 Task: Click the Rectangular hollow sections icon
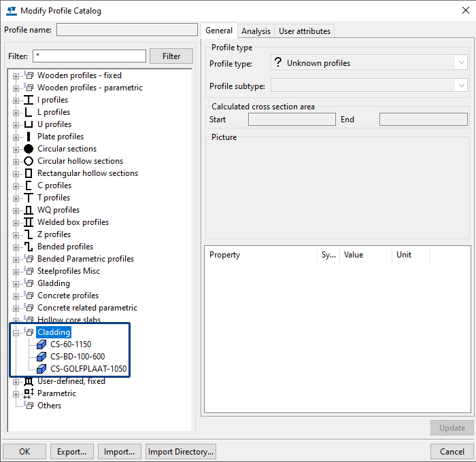coord(29,173)
